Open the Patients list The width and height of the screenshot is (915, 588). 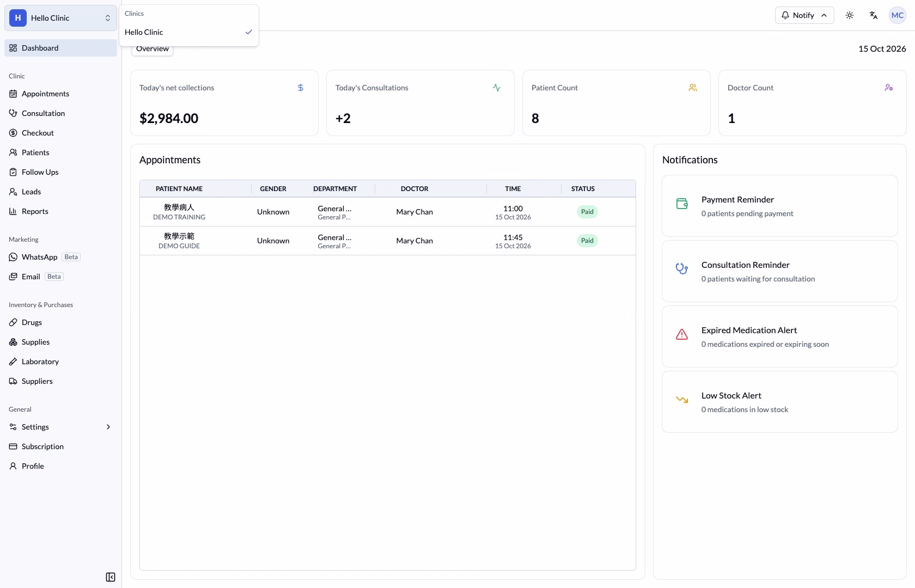click(60, 152)
